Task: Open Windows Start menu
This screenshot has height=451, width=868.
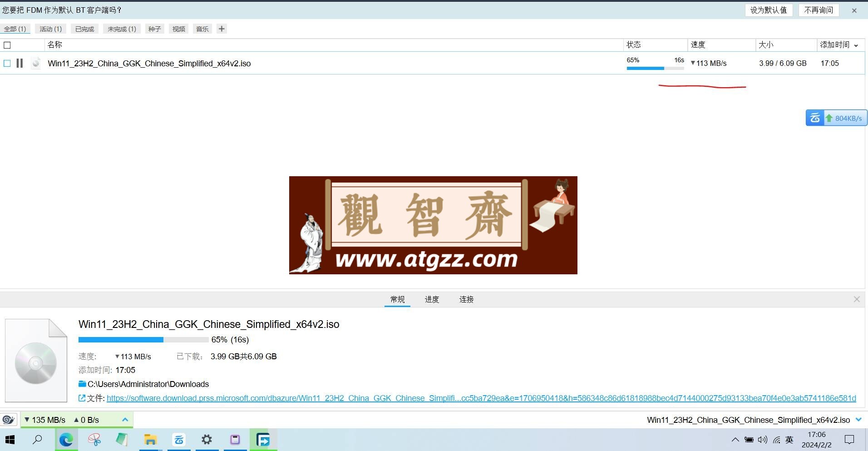Action: pos(10,440)
